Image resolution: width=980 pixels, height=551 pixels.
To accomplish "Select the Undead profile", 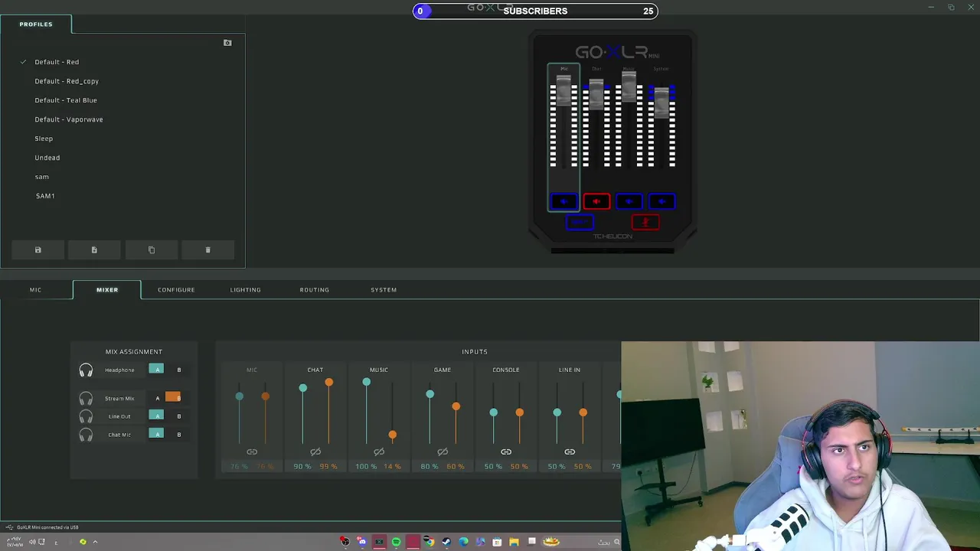I will coord(47,158).
